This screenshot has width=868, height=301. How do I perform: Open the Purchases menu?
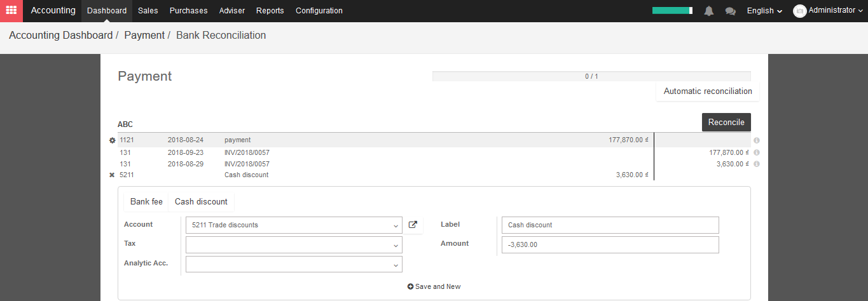click(188, 11)
